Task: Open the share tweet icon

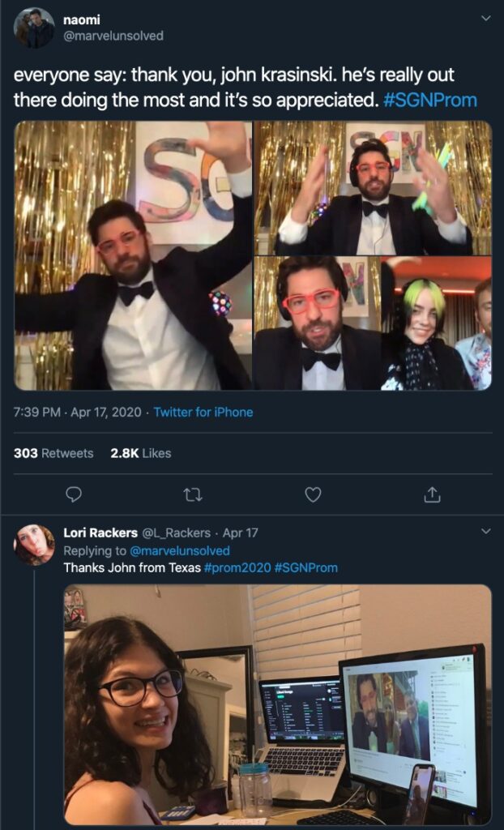Action: [x=432, y=494]
